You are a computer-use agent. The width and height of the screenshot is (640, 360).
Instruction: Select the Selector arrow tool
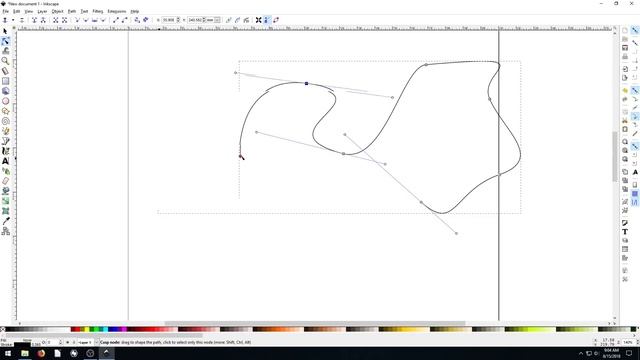pos(5,31)
